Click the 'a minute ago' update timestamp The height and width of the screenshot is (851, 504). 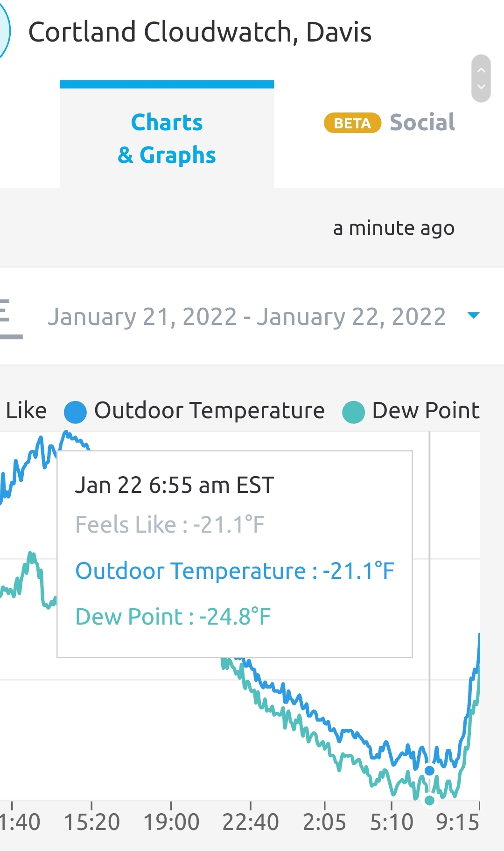coord(394,228)
